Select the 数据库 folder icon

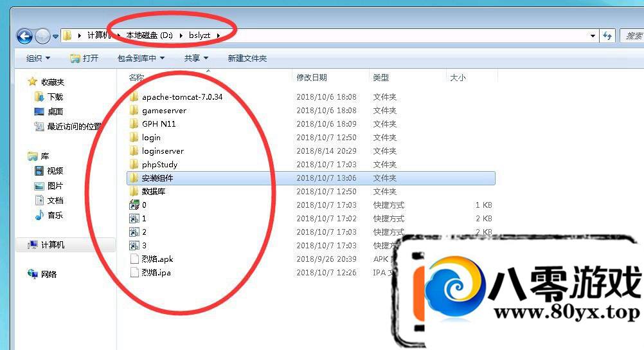134,191
